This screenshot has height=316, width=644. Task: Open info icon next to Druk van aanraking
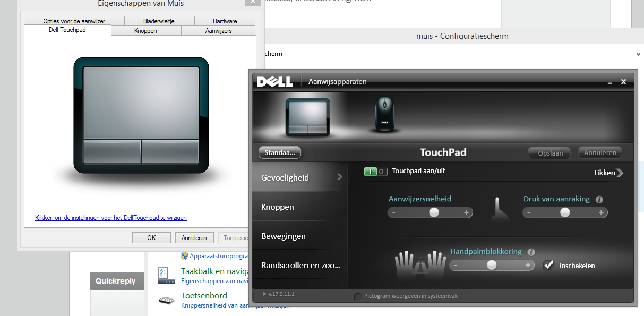click(x=599, y=200)
